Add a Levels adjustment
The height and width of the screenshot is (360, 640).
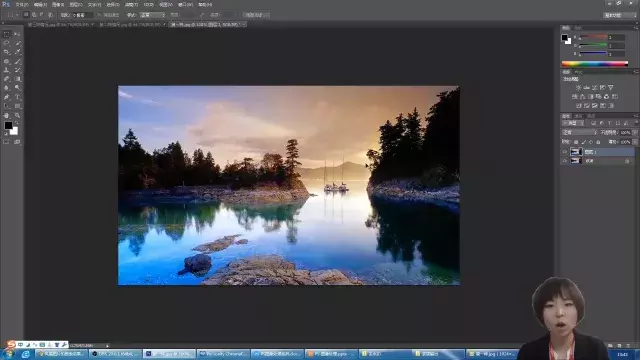point(587,87)
